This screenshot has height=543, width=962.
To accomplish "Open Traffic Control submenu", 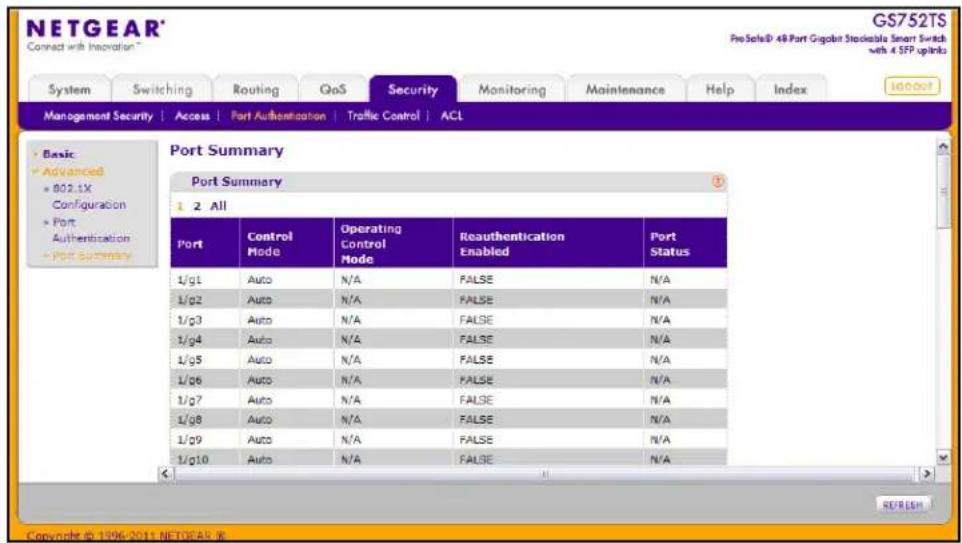I will (383, 115).
